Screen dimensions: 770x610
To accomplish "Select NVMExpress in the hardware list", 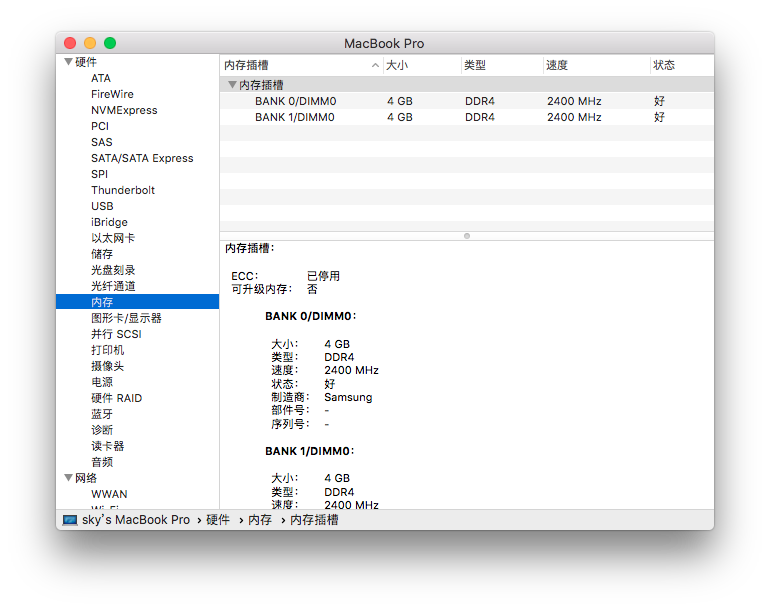I will tap(124, 110).
